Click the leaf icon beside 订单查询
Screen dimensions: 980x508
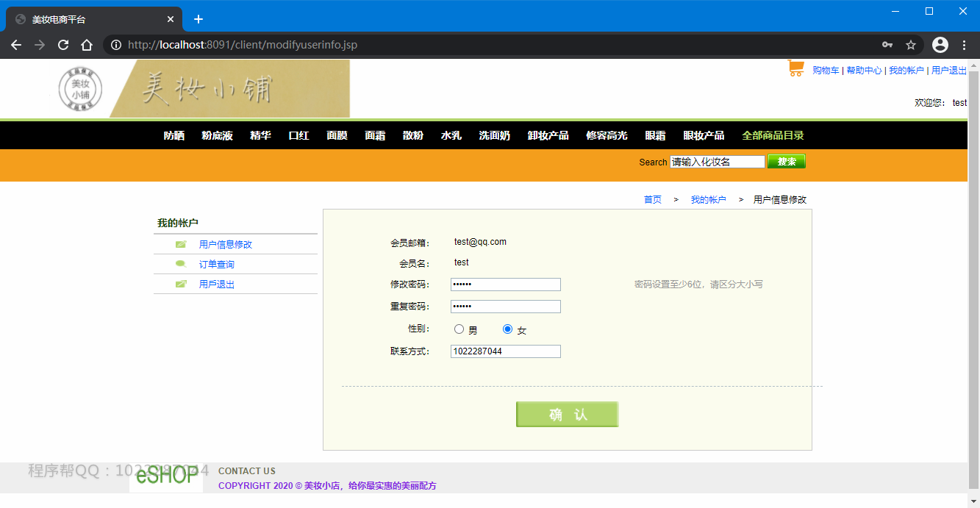[x=181, y=263]
